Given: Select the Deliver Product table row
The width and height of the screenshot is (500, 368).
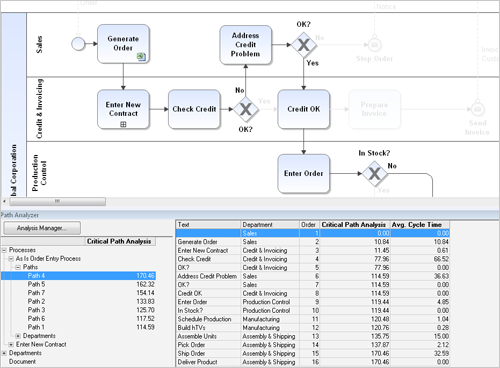Looking at the screenshot, I should tap(313, 362).
